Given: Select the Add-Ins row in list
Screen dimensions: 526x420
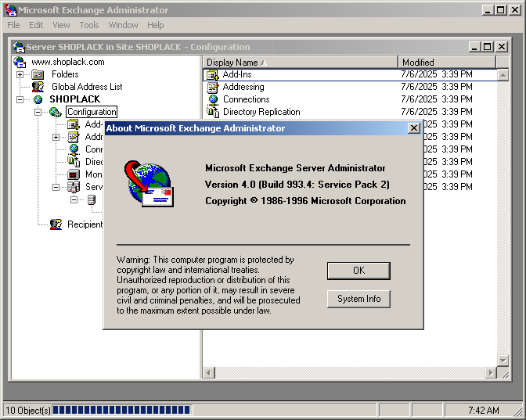Looking at the screenshot, I should 350,74.
